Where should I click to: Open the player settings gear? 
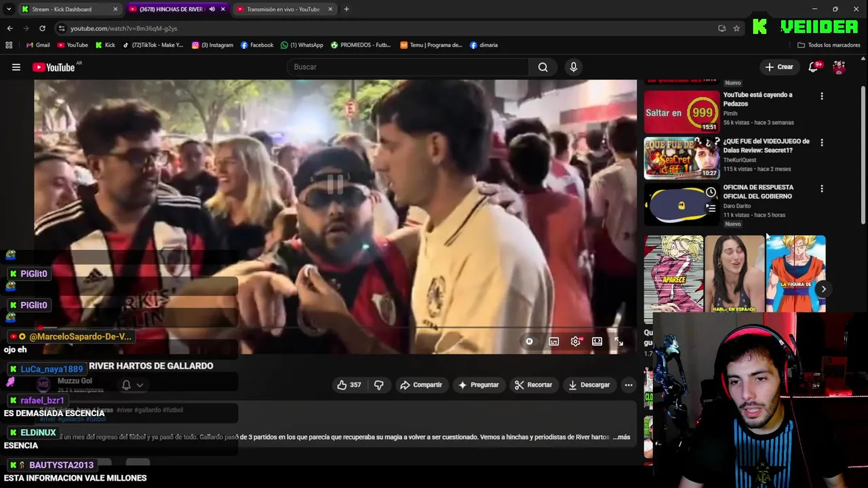[576, 342]
